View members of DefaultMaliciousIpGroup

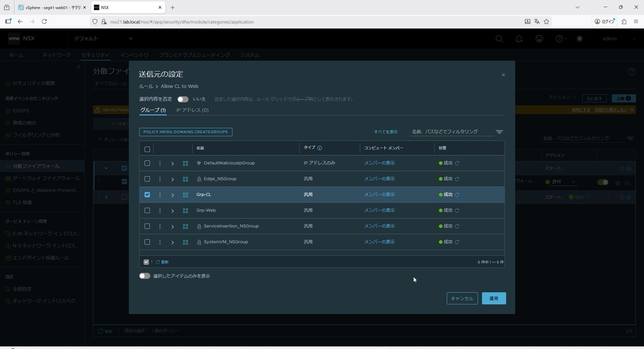pyautogui.click(x=379, y=163)
